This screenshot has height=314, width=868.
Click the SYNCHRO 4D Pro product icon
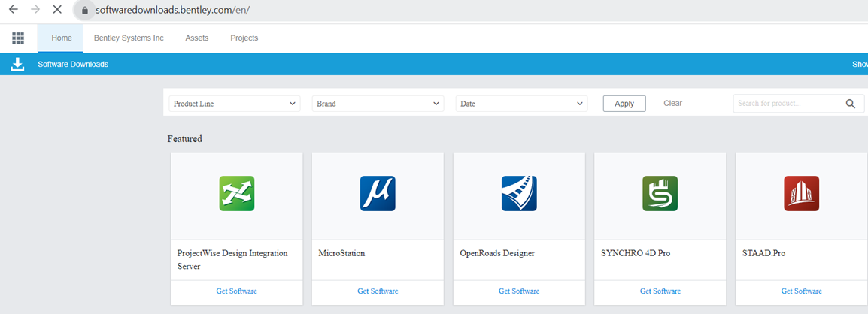pyautogui.click(x=660, y=194)
